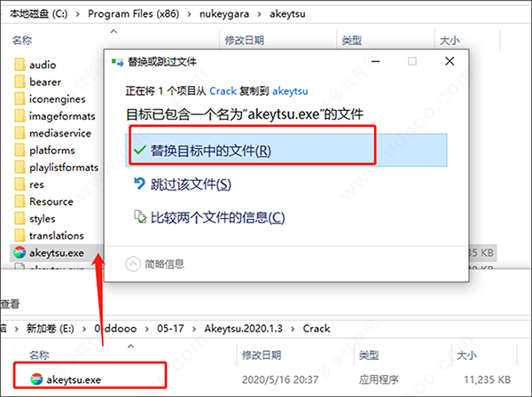Expand the 简略信息 details chevron
532x397 pixels.
(133, 263)
